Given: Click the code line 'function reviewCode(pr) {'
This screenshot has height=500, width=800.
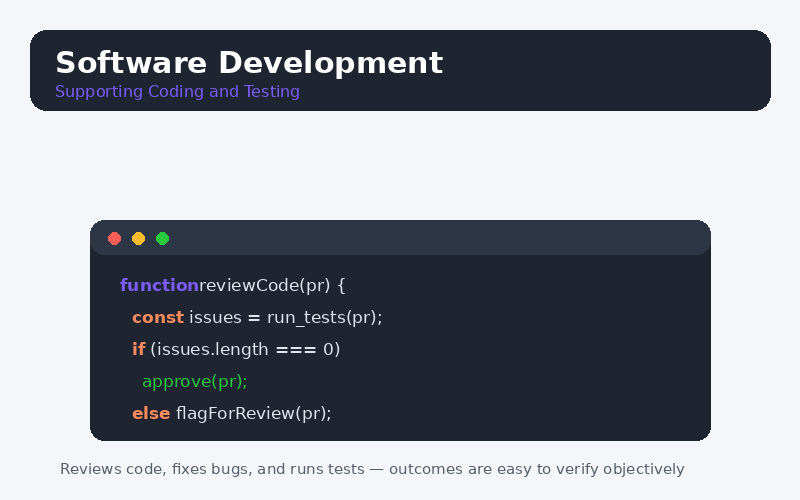Looking at the screenshot, I should (x=233, y=285).
